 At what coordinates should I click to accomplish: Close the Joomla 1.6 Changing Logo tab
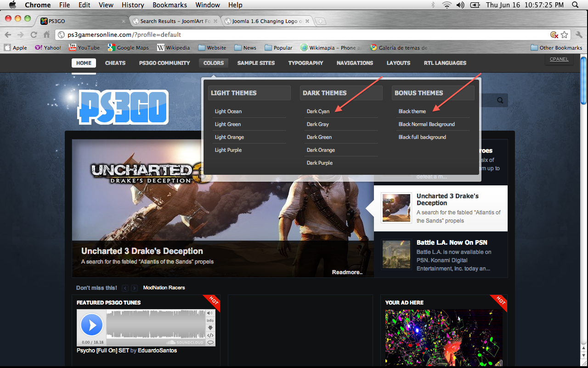click(307, 21)
